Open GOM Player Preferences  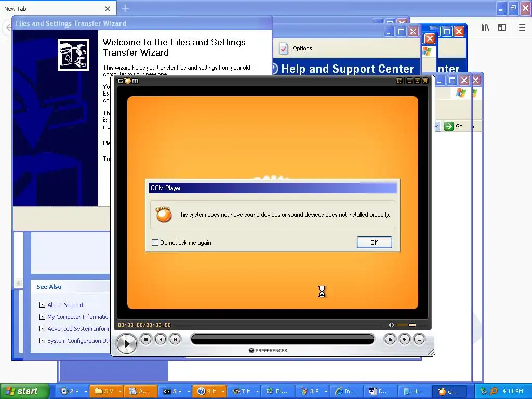[x=268, y=351]
